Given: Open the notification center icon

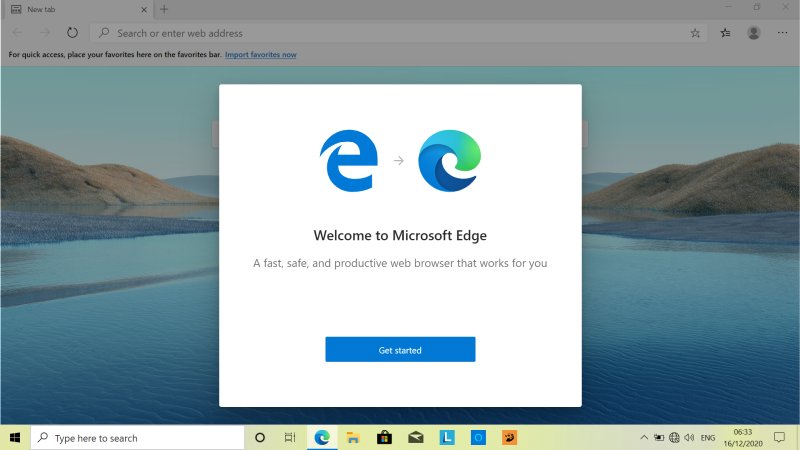Looking at the screenshot, I should click(x=779, y=438).
